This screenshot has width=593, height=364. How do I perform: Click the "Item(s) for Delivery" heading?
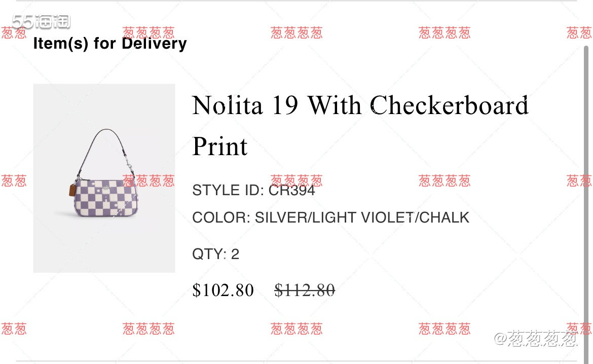(x=109, y=44)
